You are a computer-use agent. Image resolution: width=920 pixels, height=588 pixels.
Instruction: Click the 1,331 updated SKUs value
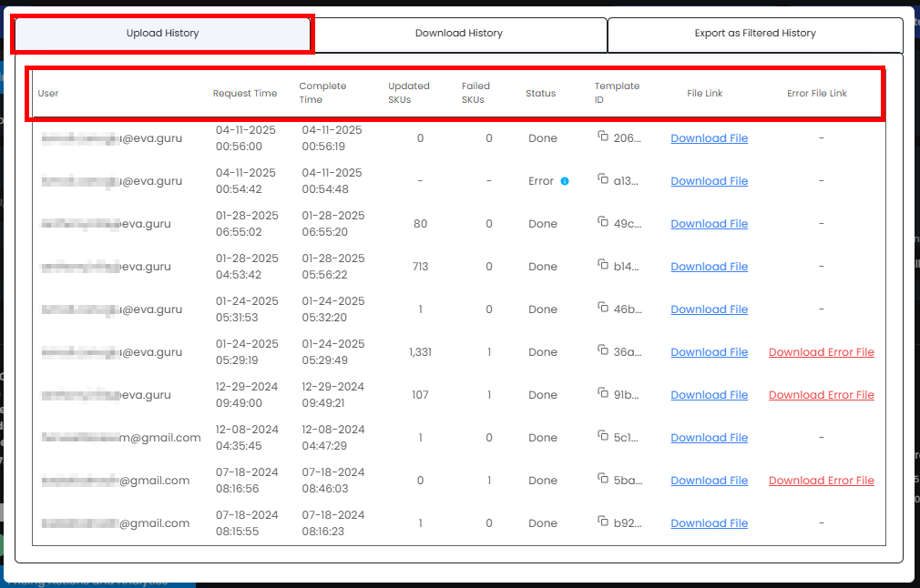tap(420, 352)
